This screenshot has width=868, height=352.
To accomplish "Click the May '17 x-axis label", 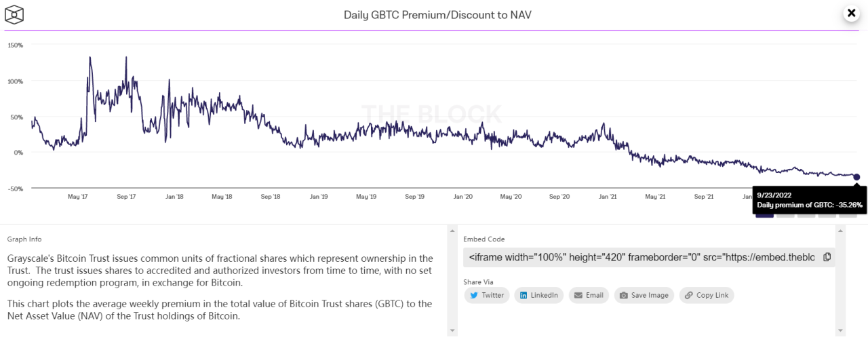I will coord(78,197).
